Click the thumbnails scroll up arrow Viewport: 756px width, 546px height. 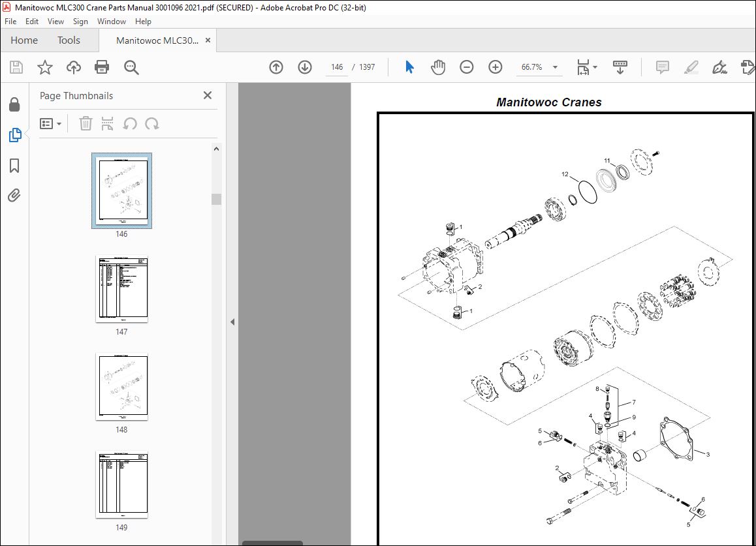[x=217, y=149]
